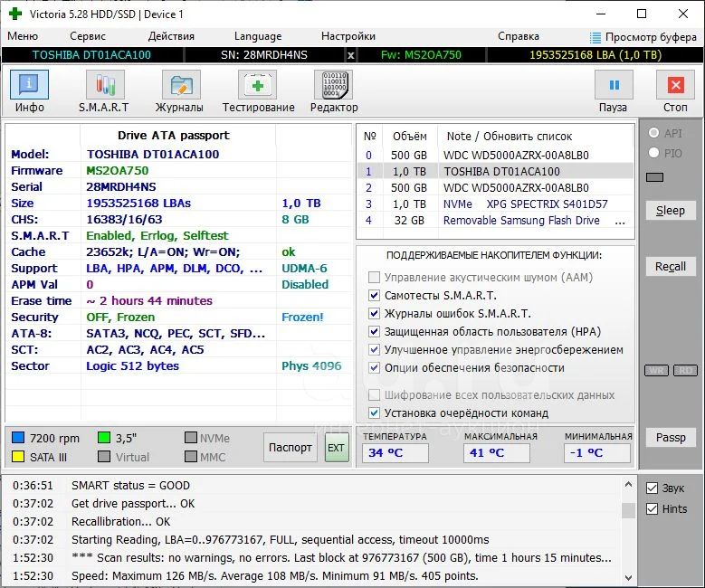
Task: Click the yellow SATA III indicator square
Action: pos(17,457)
